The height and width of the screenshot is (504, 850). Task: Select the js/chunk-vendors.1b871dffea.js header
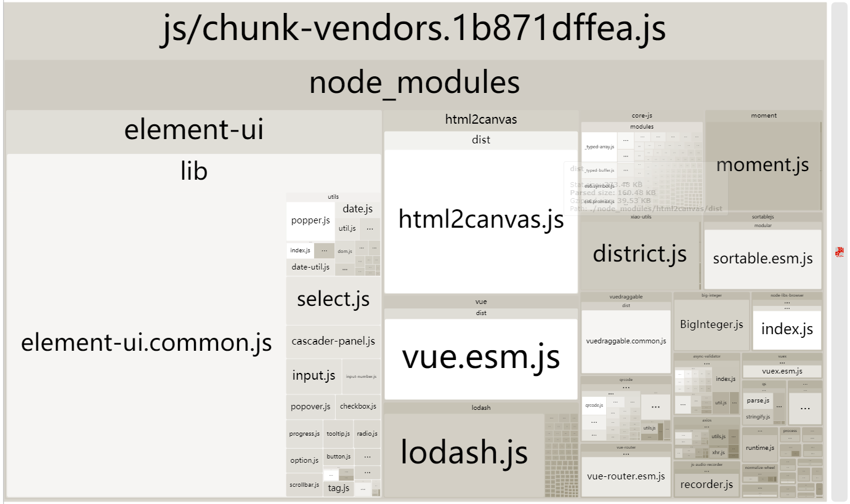point(415,31)
